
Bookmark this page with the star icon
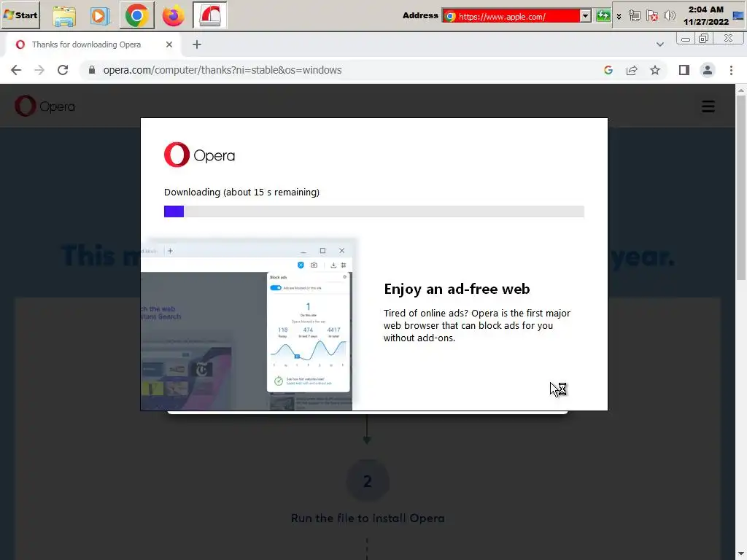[x=655, y=70]
